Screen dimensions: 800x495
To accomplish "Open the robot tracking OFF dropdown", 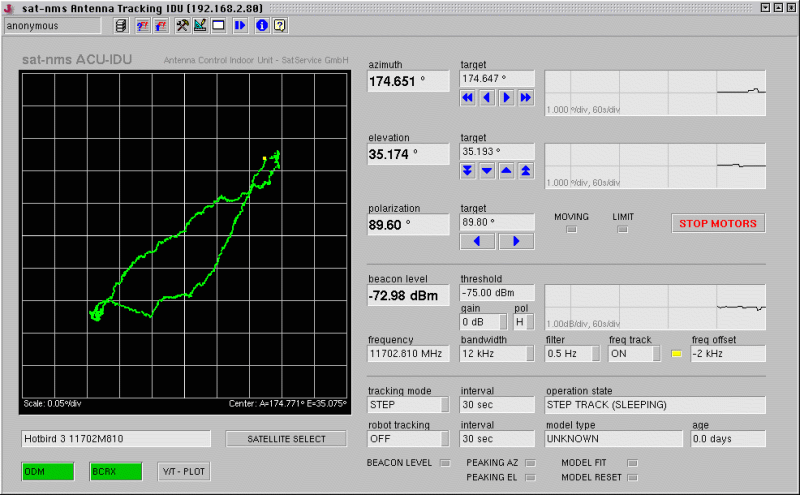I will 409,439.
